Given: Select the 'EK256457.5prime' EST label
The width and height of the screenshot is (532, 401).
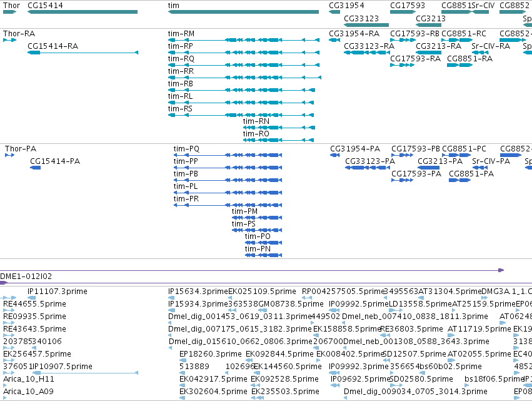Looking at the screenshot, I should [x=37, y=354].
